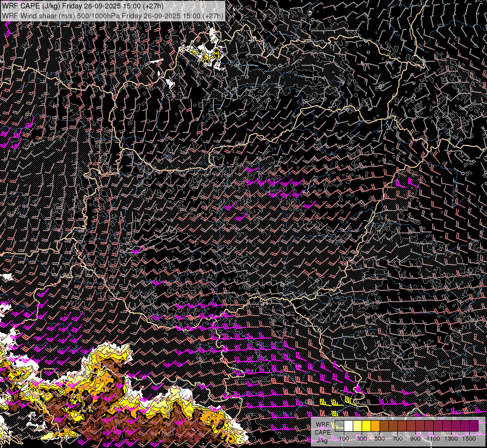Click the white swatch in the CAPE legend
Viewport: 487px width, 448px height.
click(349, 426)
